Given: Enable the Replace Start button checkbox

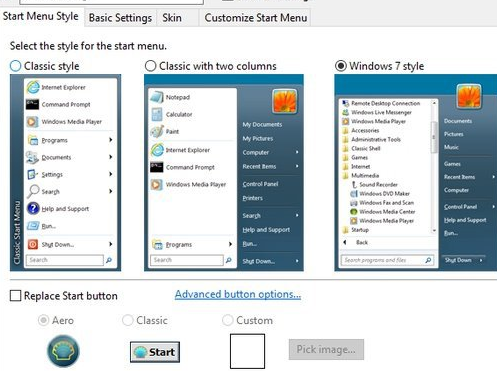Looking at the screenshot, I should [x=16, y=296].
